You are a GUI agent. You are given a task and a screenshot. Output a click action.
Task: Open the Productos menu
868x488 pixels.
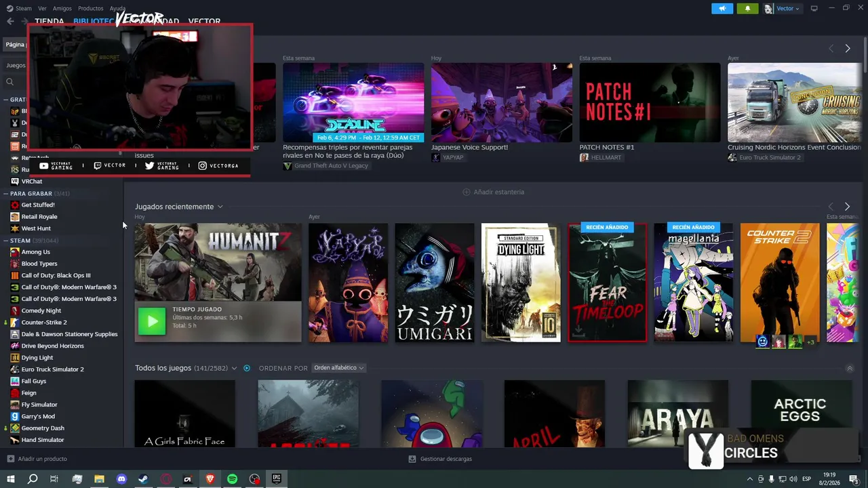point(91,8)
